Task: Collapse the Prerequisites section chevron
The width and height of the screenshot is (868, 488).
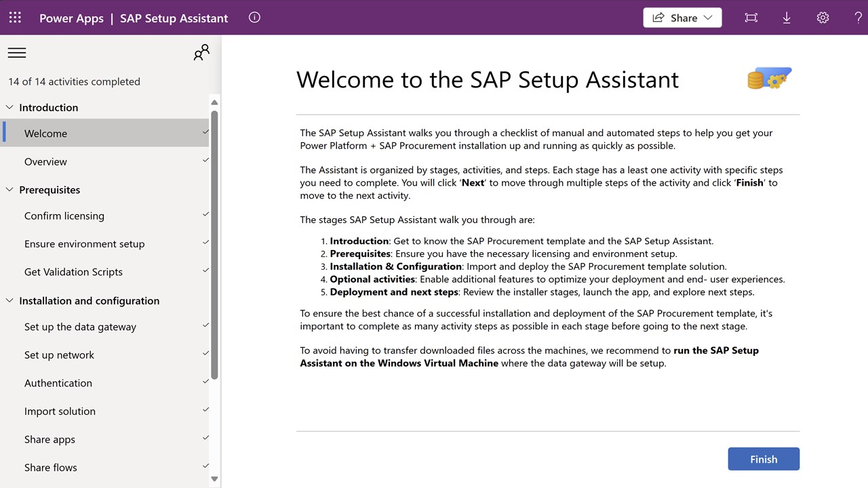Action: pyautogui.click(x=9, y=190)
